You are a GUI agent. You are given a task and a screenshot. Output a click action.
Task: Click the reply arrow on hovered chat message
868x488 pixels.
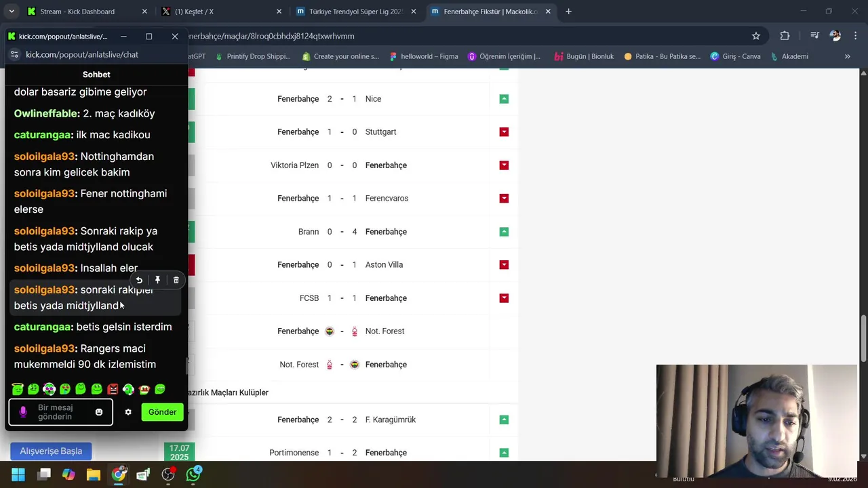coord(139,280)
